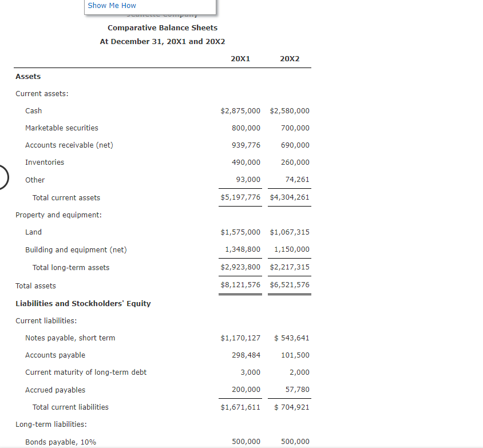The height and width of the screenshot is (448, 483).
Task: Click the Accounts payable label
Action: [x=55, y=355]
